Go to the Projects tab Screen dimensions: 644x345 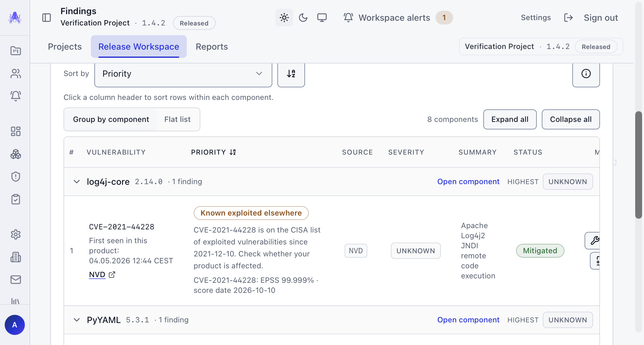tap(65, 47)
